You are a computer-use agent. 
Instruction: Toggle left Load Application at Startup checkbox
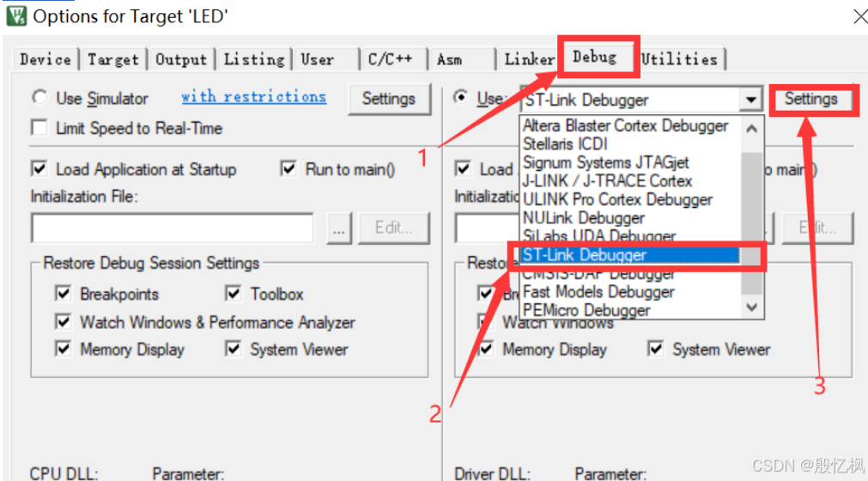point(39,169)
